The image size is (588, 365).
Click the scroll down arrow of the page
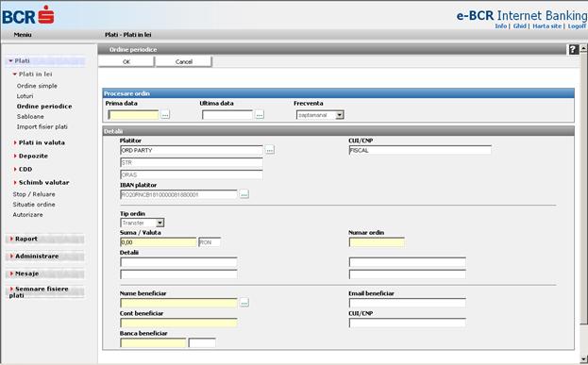[584, 359]
